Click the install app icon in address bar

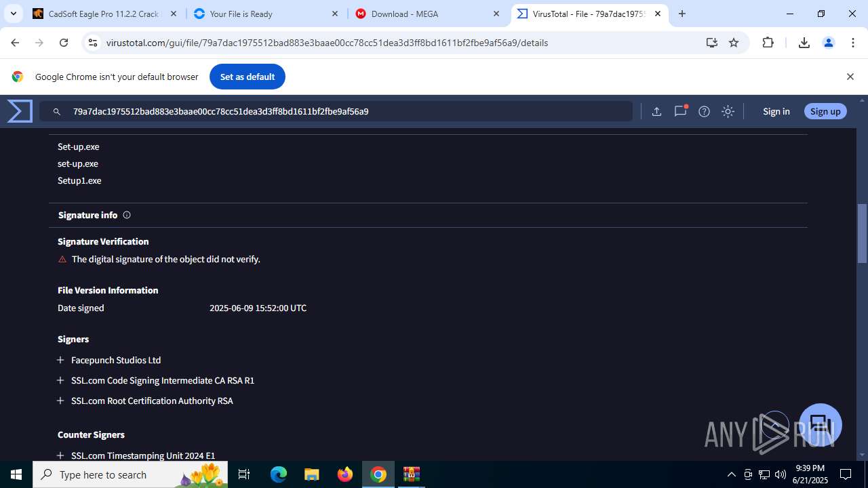pos(711,43)
